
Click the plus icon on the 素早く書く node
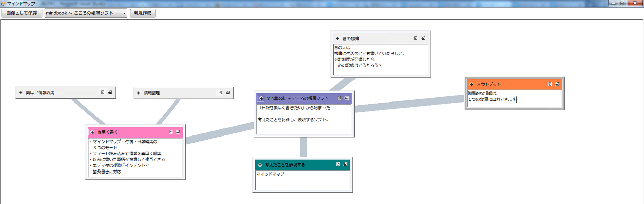[92, 132]
